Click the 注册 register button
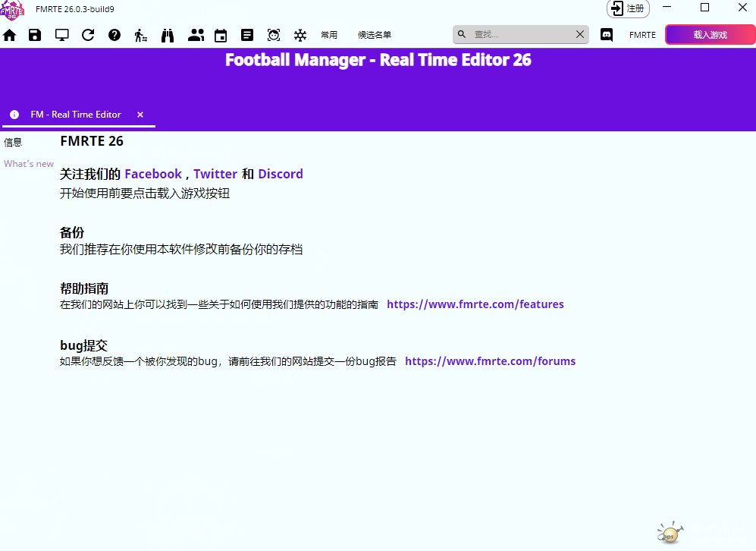The width and height of the screenshot is (756, 551). (x=629, y=8)
